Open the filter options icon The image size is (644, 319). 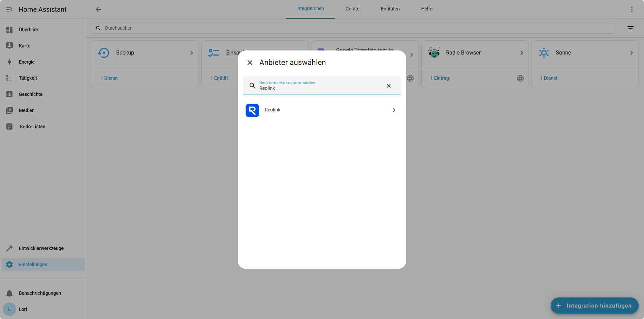(x=631, y=28)
